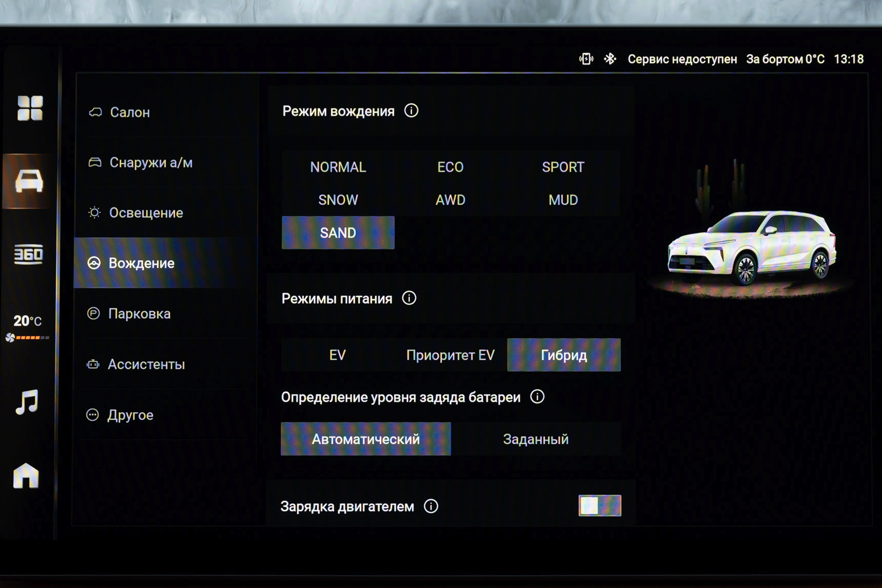
Task: Click the Bluetooth status icon
Action: click(610, 59)
